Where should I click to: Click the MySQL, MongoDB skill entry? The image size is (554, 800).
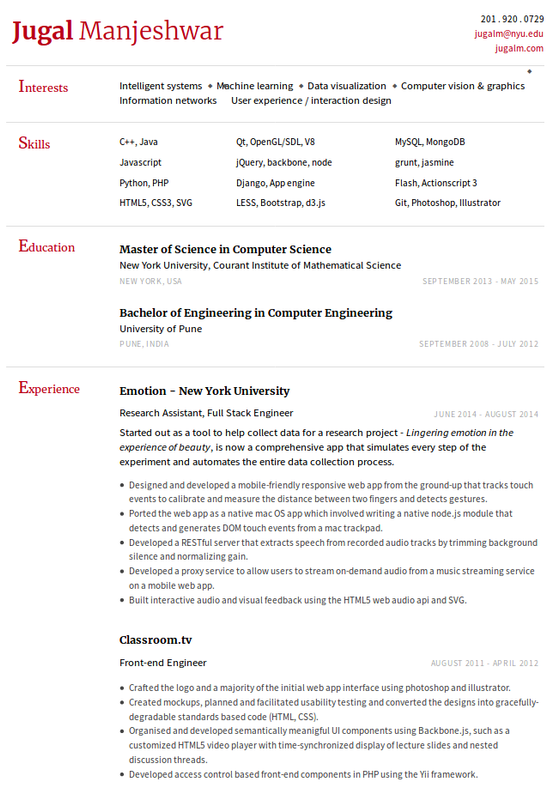(x=430, y=142)
